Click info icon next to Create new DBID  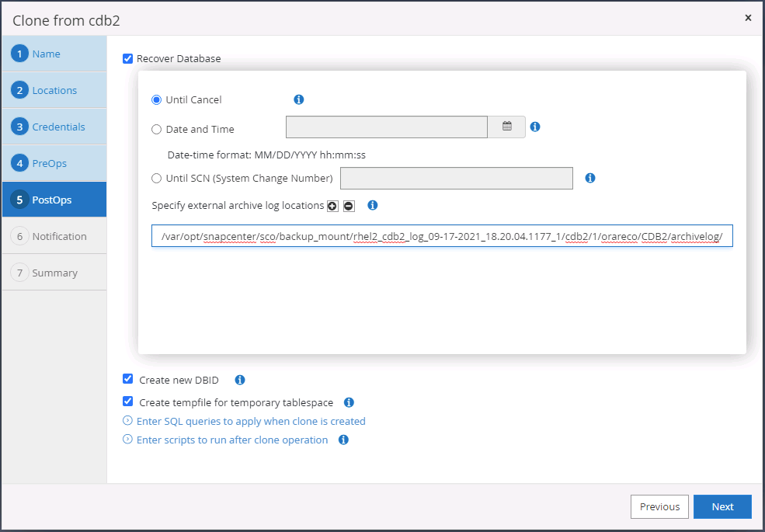[x=240, y=380]
